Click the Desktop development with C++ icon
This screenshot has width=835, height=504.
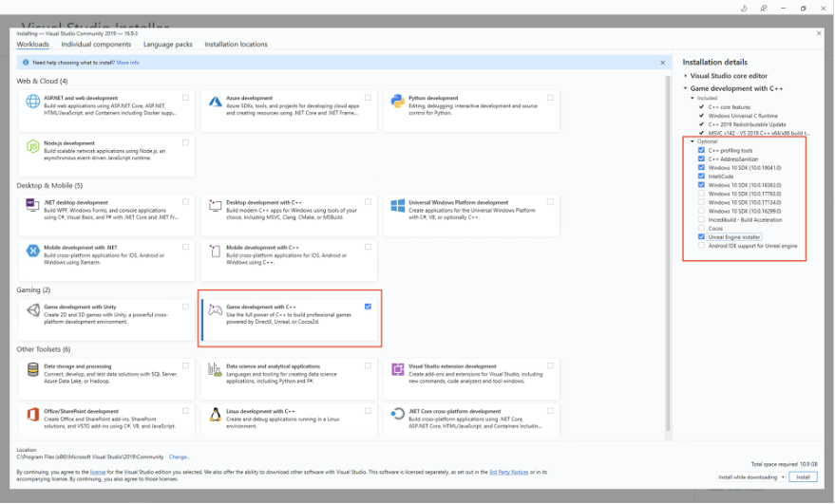point(215,205)
